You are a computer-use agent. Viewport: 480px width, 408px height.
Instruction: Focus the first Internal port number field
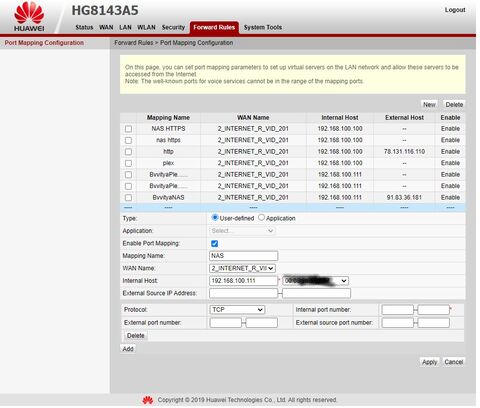point(398,310)
